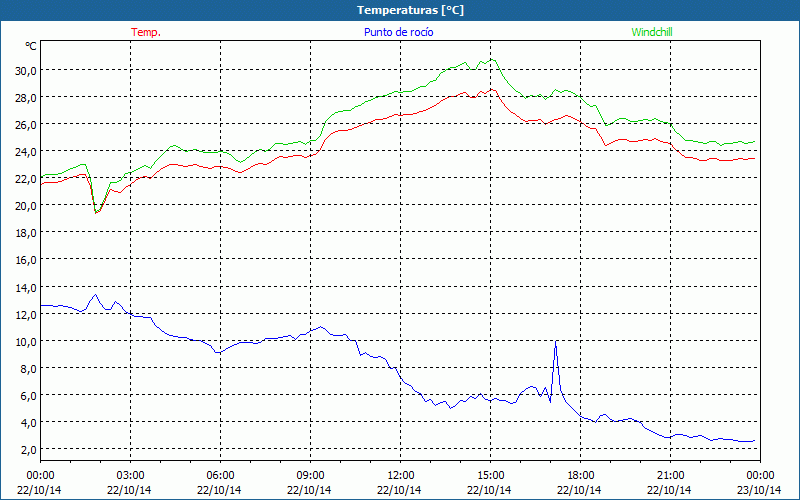
Task: Click the Windchill peak at 15:00
Action: click(x=492, y=60)
